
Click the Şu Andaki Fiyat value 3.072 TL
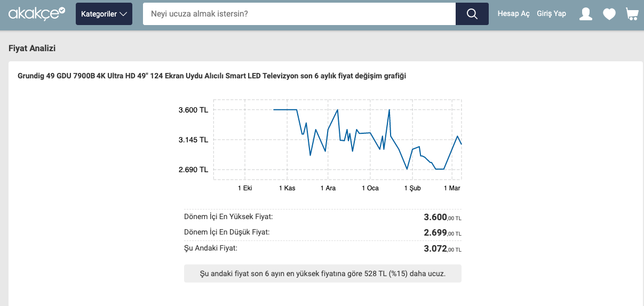442,248
